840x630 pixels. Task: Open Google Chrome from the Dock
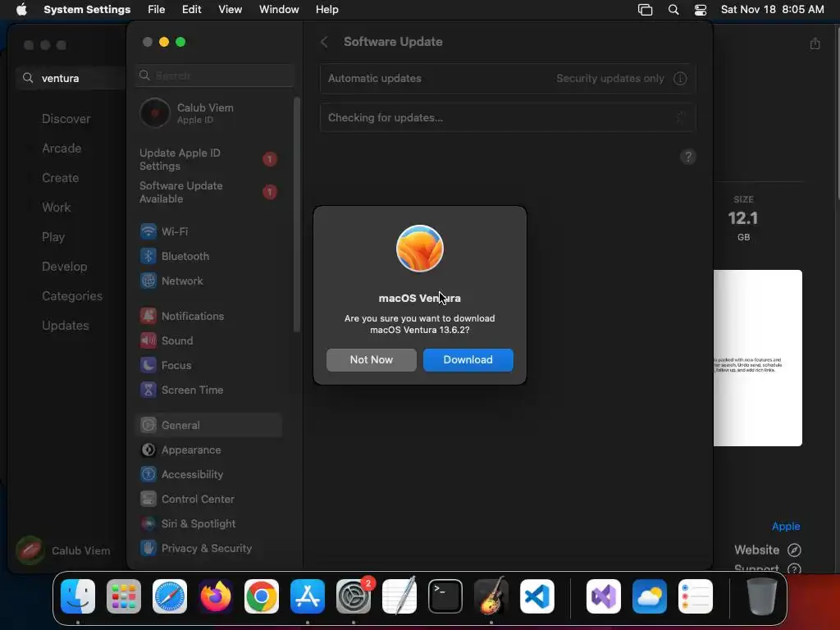coord(262,596)
